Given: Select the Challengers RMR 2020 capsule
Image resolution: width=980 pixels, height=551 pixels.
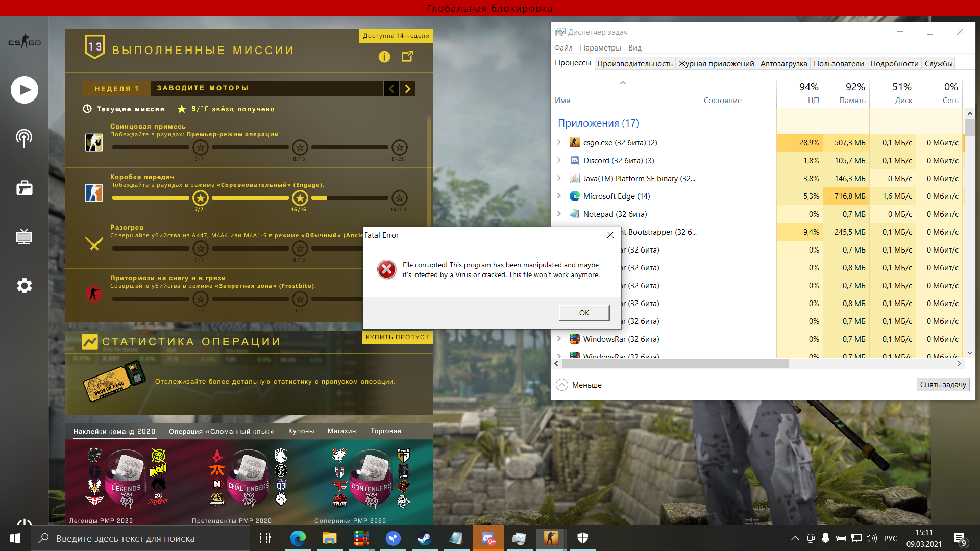Looking at the screenshot, I should (x=249, y=479).
